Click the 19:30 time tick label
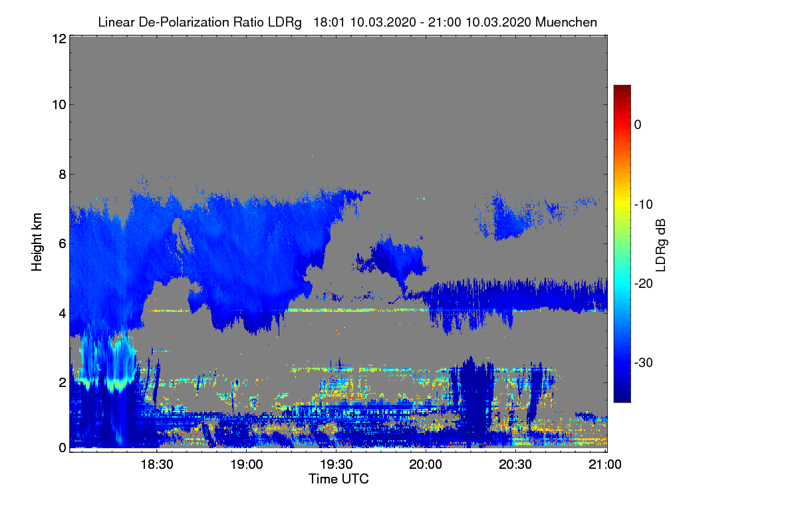This screenshot has width=798, height=532. [336, 464]
